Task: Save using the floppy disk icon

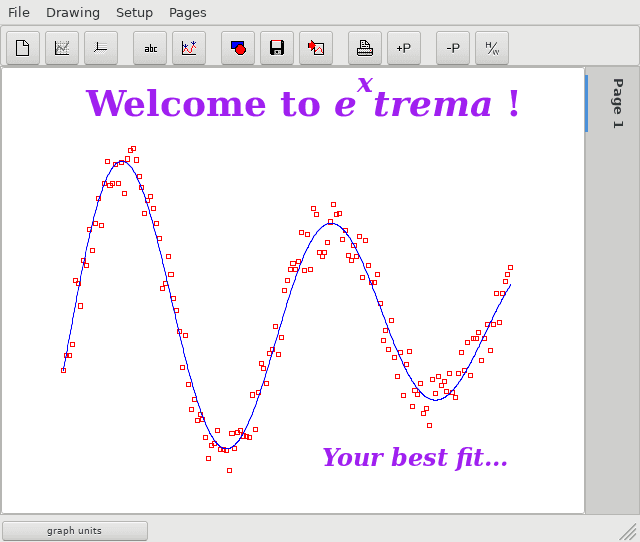Action: pos(277,48)
